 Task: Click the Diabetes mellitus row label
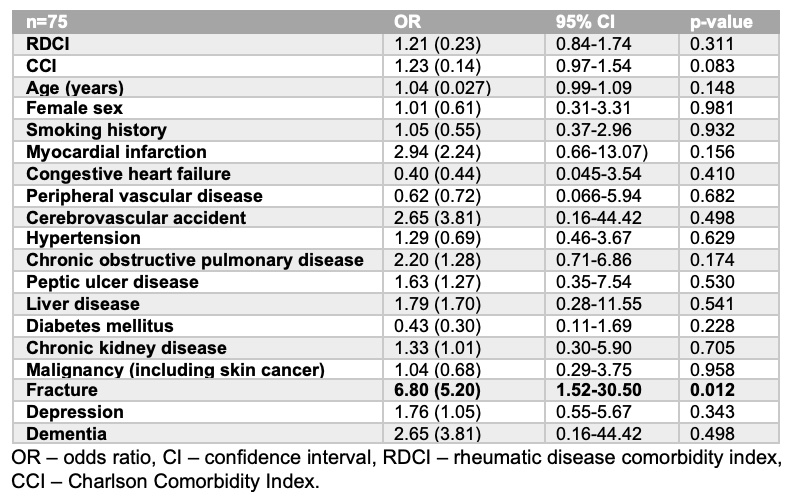click(100, 326)
